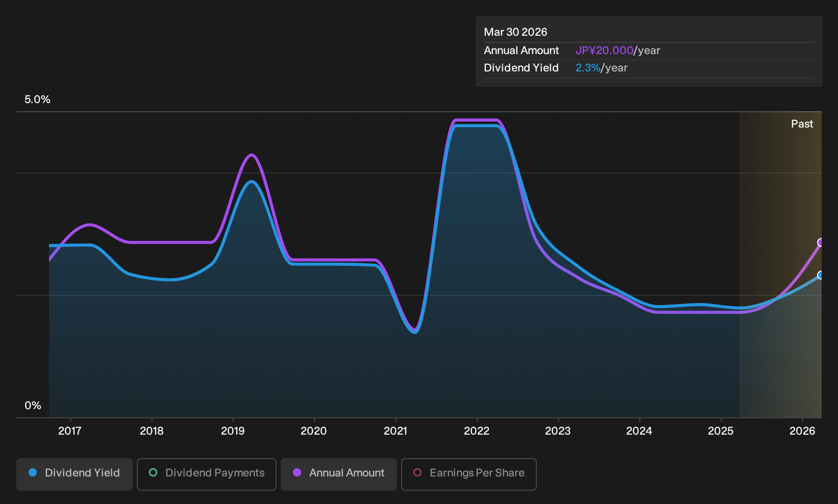Click the 2019 x-axis label
Image resolution: width=838 pixels, height=504 pixels.
coord(233,431)
